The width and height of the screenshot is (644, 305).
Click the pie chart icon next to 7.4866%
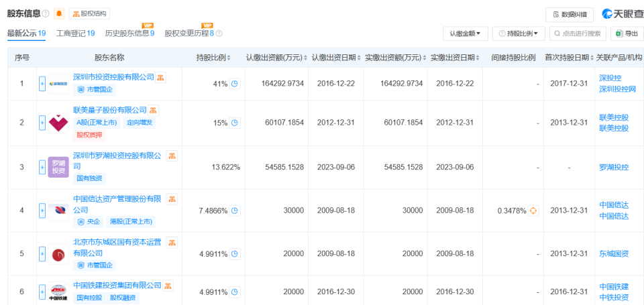tap(235, 210)
